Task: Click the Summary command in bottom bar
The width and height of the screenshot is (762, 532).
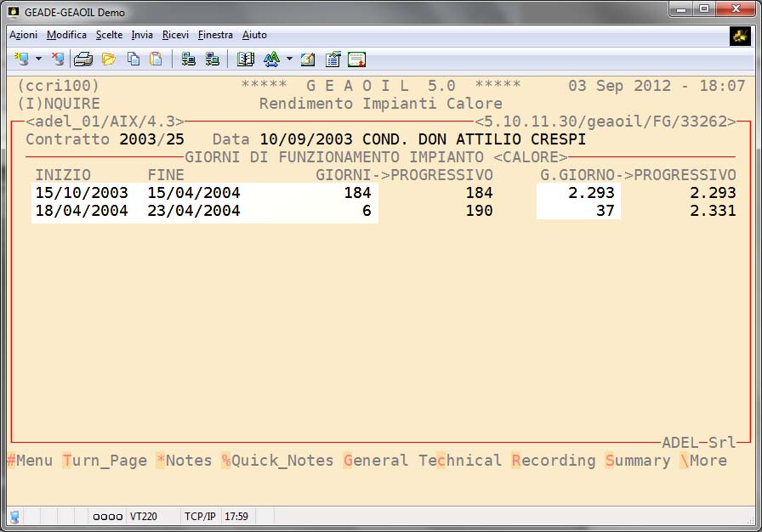Action: (638, 461)
